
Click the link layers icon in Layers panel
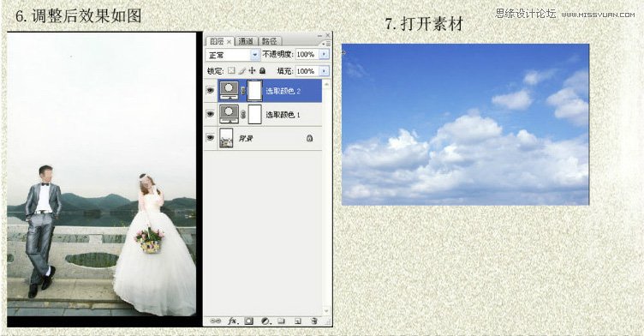coord(215,321)
